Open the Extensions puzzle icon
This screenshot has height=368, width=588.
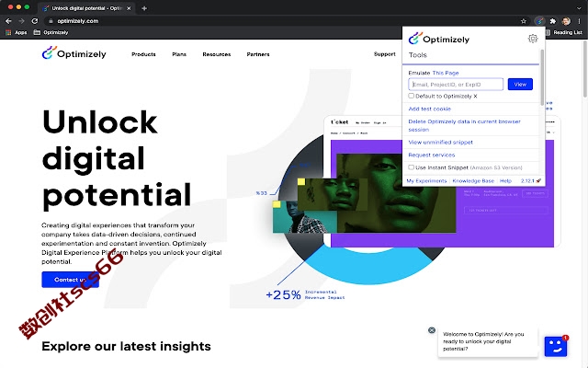point(552,21)
